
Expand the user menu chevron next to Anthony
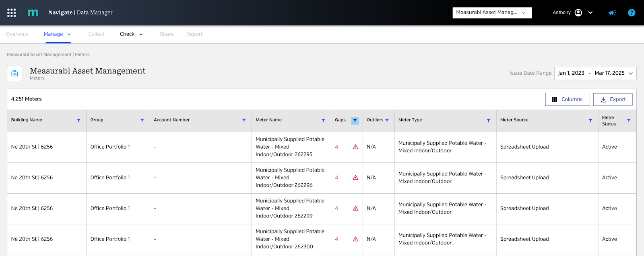pos(590,12)
